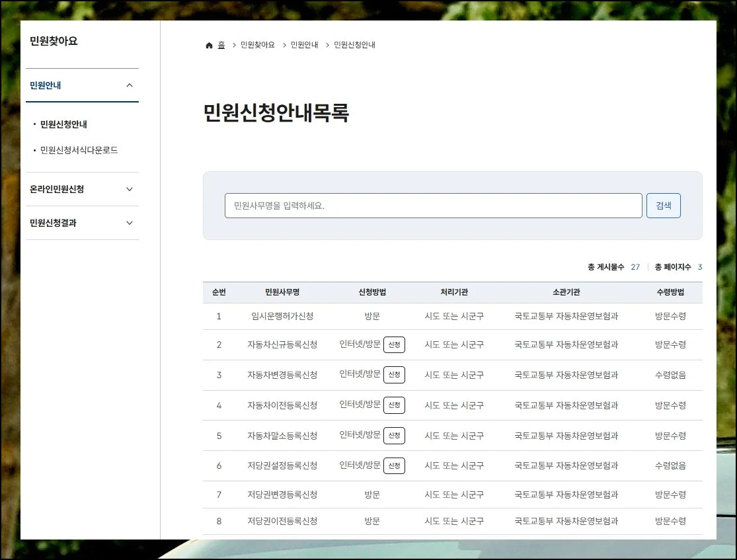The width and height of the screenshot is (737, 560).
Task: Click 민원찾아요 in the breadcrumb trail
Action: pos(257,45)
